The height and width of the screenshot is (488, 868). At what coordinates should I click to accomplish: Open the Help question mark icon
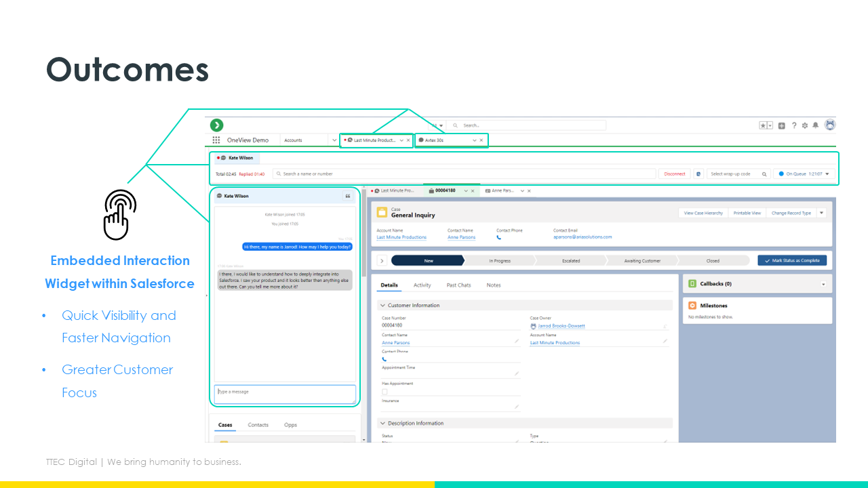pyautogui.click(x=794, y=125)
